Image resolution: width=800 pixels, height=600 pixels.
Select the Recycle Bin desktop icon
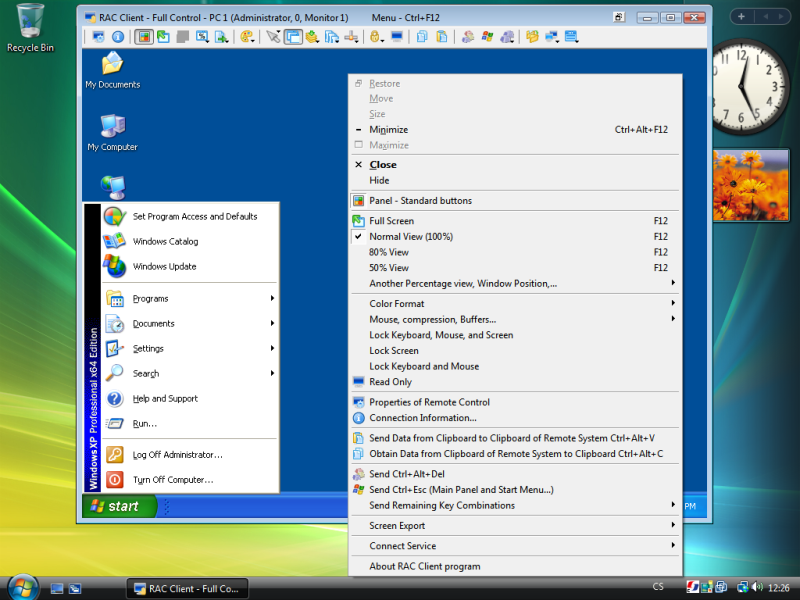tap(30, 29)
